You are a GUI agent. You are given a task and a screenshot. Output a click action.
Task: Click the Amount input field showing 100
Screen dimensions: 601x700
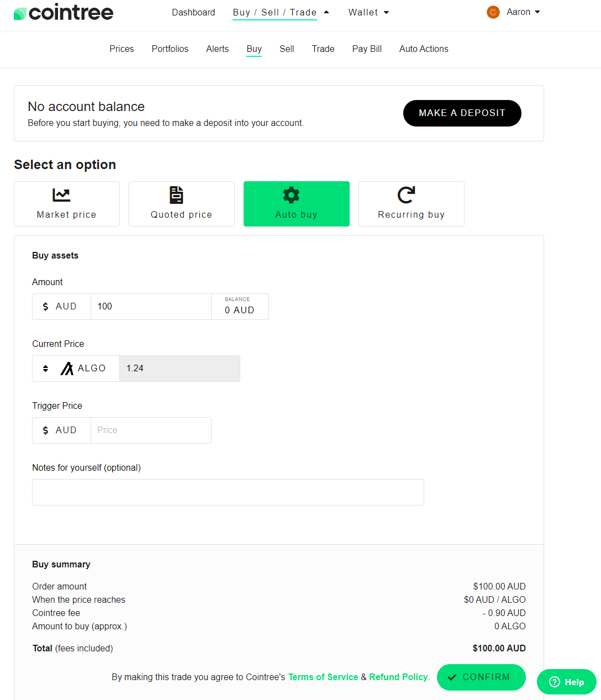(x=151, y=307)
